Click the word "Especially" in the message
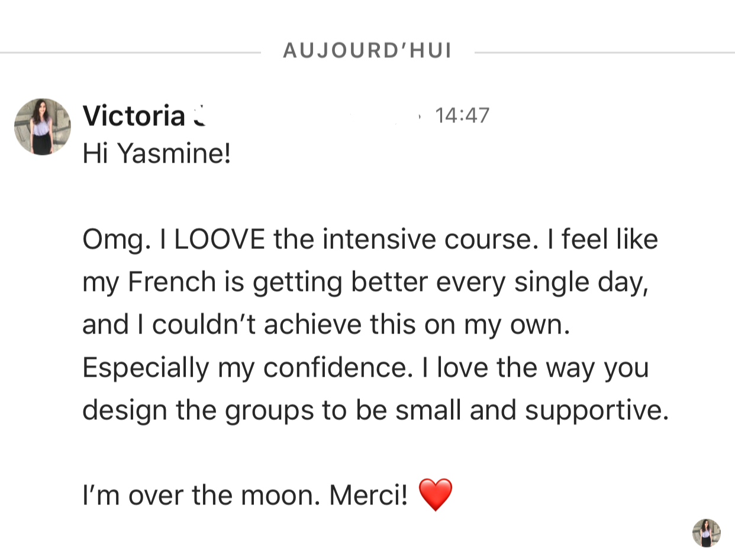Viewport: 735px width, 560px height. [145, 368]
